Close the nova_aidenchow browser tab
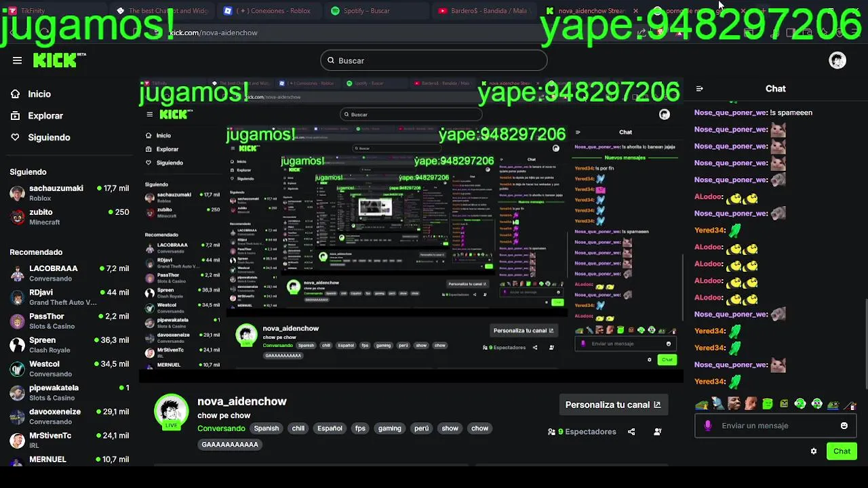The height and width of the screenshot is (488, 868). tap(635, 11)
